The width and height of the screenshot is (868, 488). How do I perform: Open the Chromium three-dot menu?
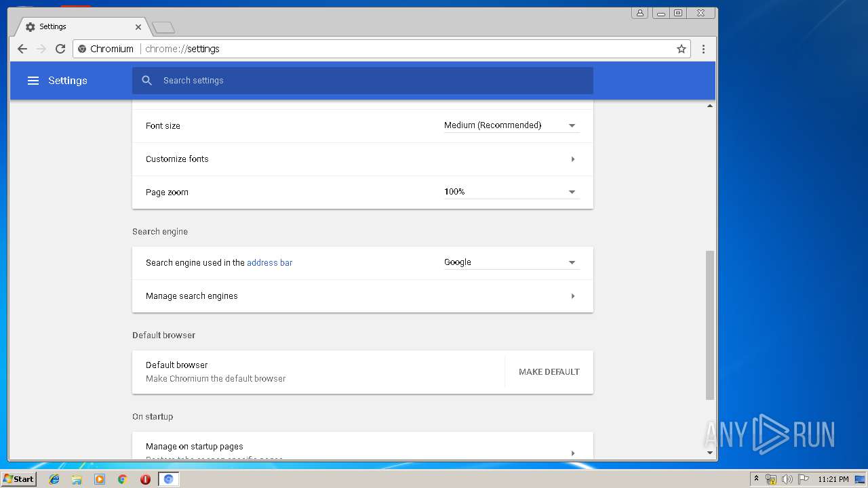tap(703, 49)
